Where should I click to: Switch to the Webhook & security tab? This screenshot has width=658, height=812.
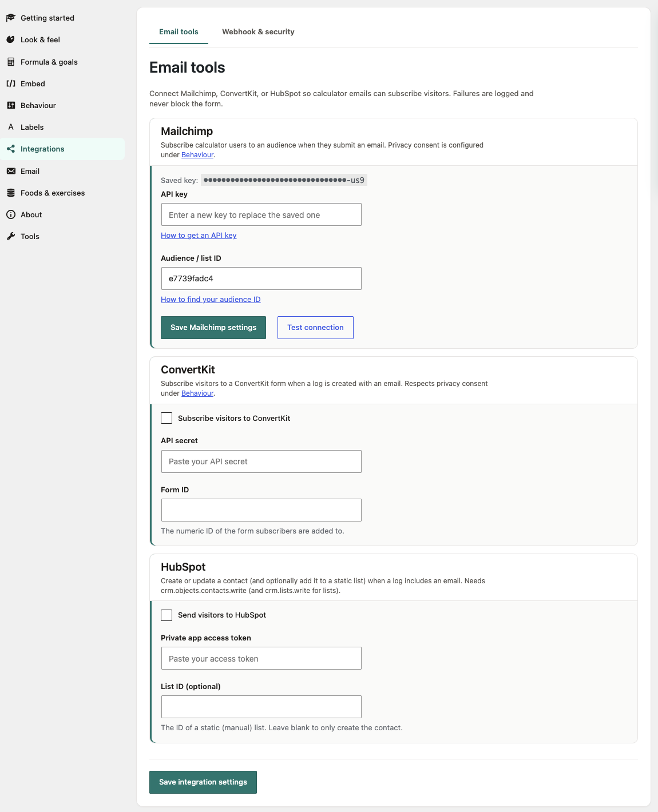pos(258,31)
